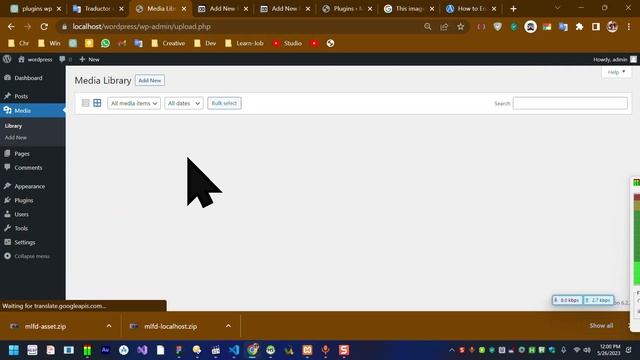Go back to the previous page
This screenshot has height=360, width=640.
[11, 27]
